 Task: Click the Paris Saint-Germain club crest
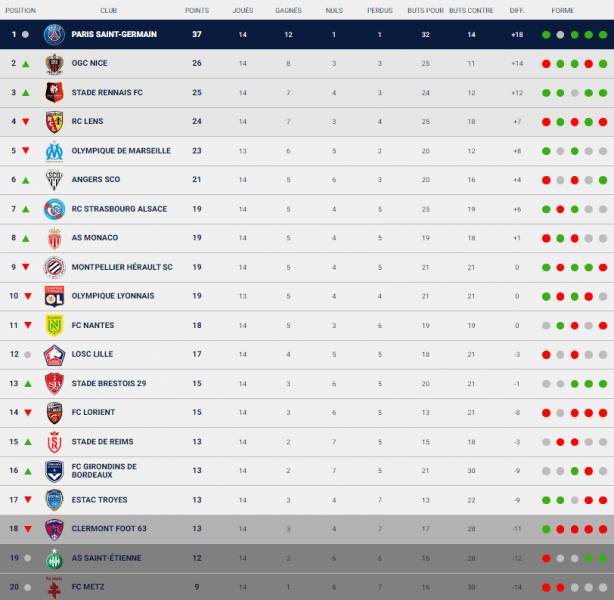coord(54,34)
